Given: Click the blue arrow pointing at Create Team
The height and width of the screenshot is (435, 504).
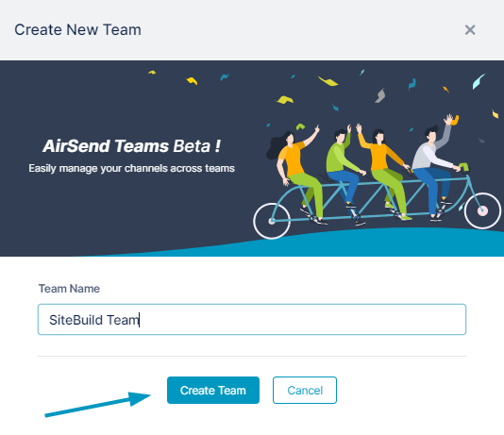Looking at the screenshot, I should pos(98,404).
